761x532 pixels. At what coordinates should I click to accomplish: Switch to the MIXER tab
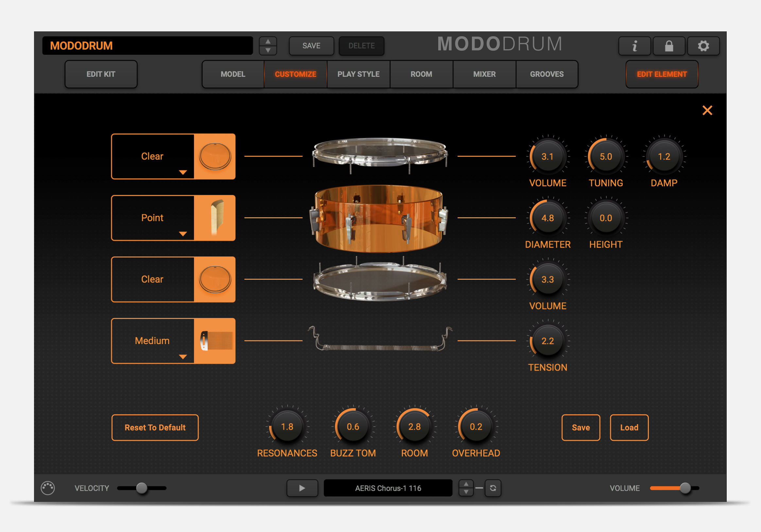click(484, 74)
